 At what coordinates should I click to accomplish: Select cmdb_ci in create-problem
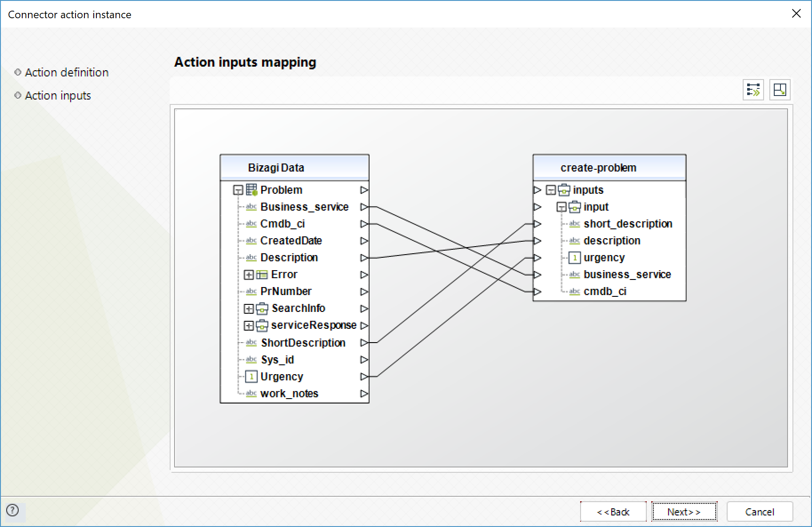click(605, 291)
